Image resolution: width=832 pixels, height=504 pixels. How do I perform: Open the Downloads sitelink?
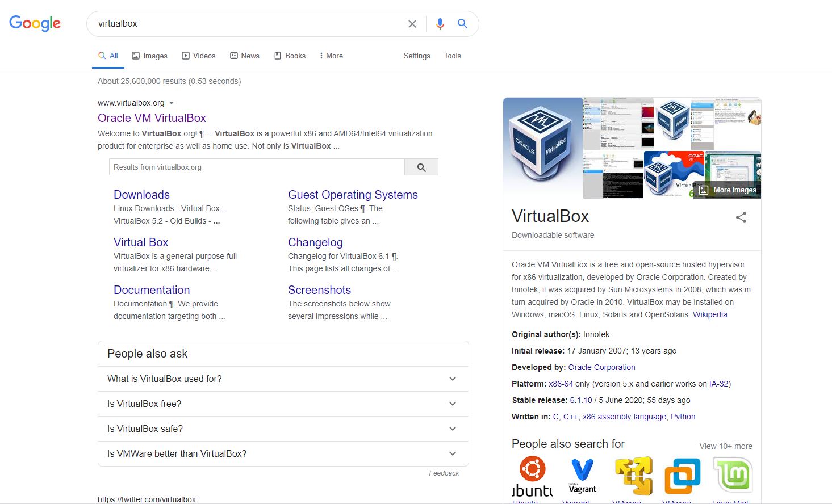(141, 195)
